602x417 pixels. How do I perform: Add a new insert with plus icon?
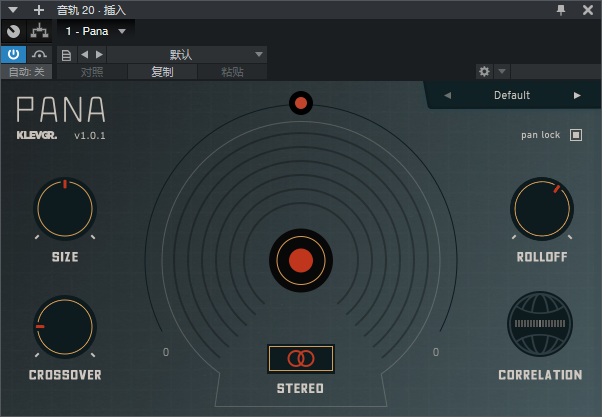click(38, 10)
